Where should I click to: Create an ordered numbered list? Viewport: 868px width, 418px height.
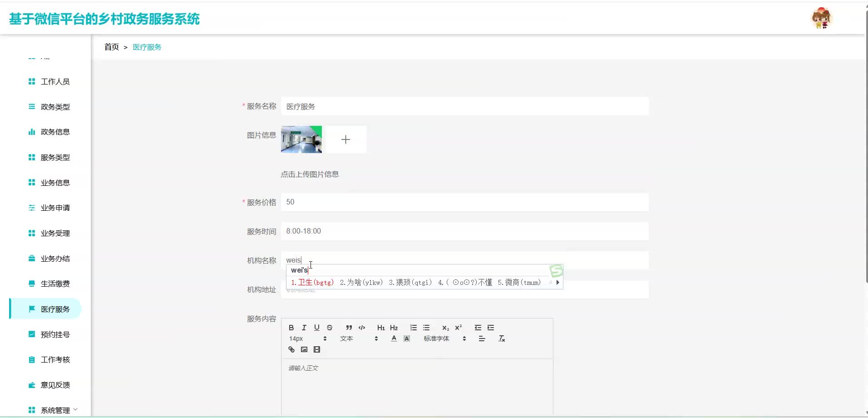pos(414,328)
